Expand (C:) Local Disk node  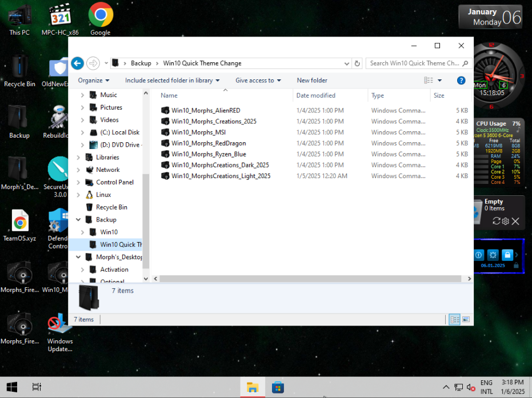coord(82,132)
